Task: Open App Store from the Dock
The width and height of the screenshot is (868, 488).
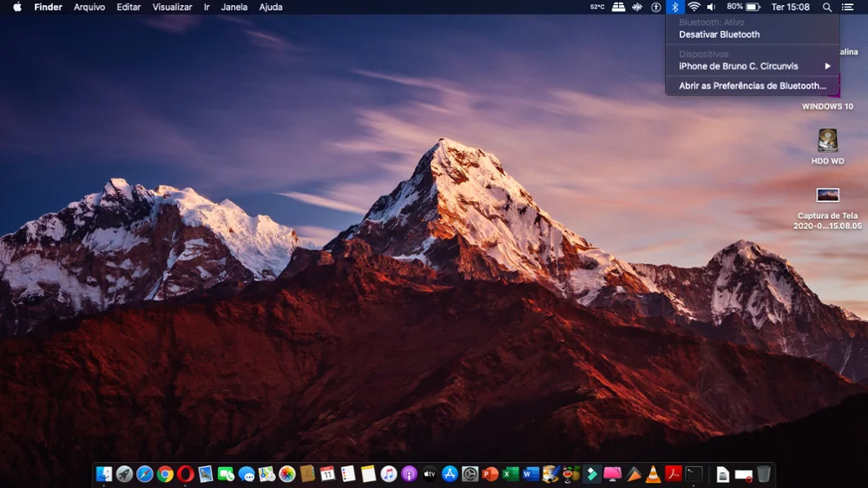Action: 450,474
